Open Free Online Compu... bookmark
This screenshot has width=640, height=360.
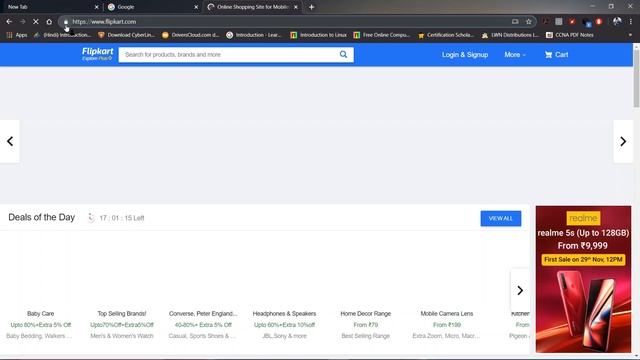382,35
